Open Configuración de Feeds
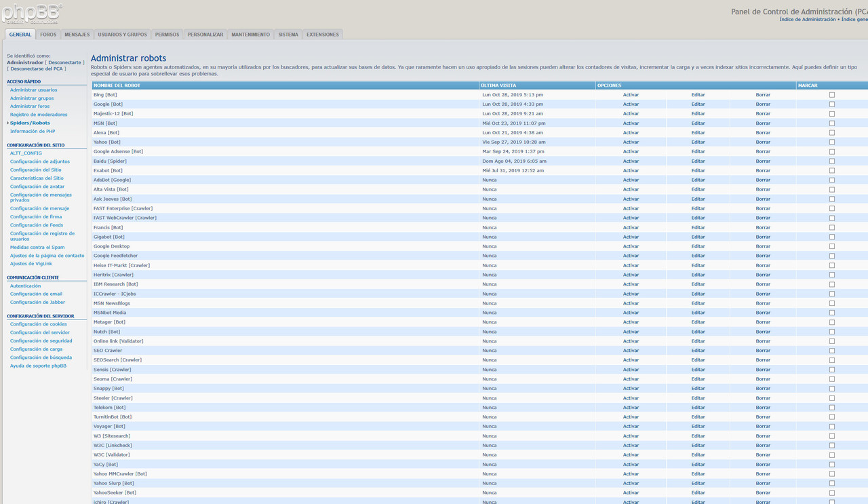868x504 pixels. (x=37, y=225)
